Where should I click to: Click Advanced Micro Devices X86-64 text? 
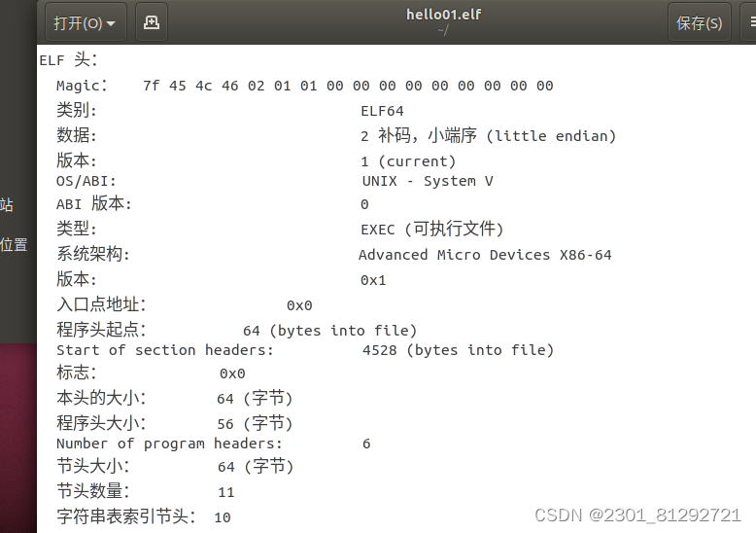(x=485, y=255)
